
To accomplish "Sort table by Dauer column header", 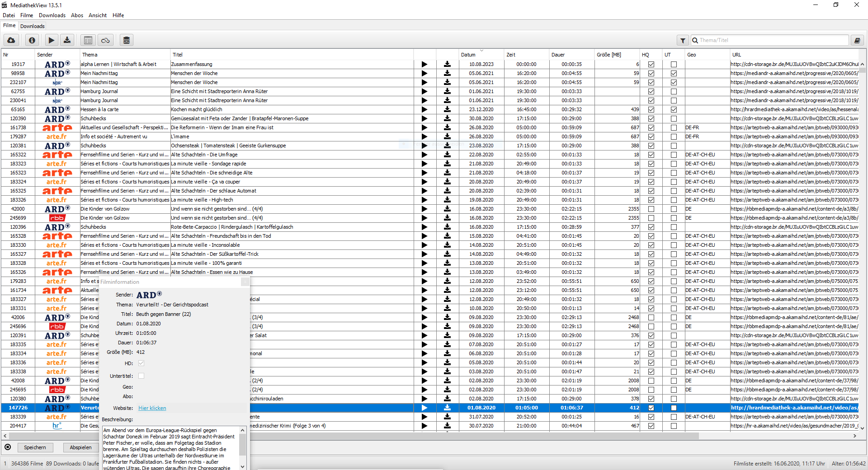I will 572,55.
